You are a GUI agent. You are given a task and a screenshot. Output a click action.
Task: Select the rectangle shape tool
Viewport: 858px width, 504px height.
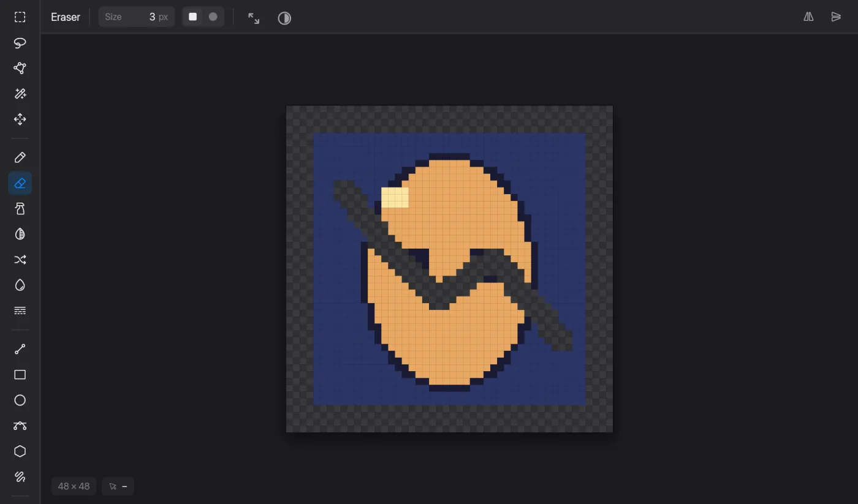pos(20,375)
